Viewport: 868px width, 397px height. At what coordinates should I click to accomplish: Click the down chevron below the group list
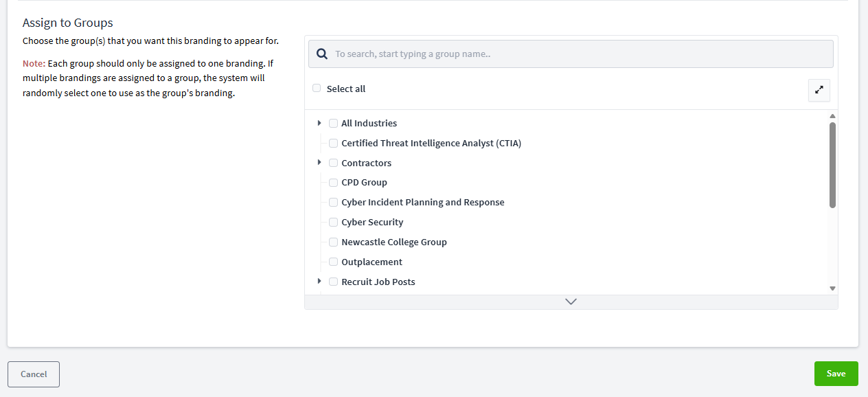coord(571,302)
